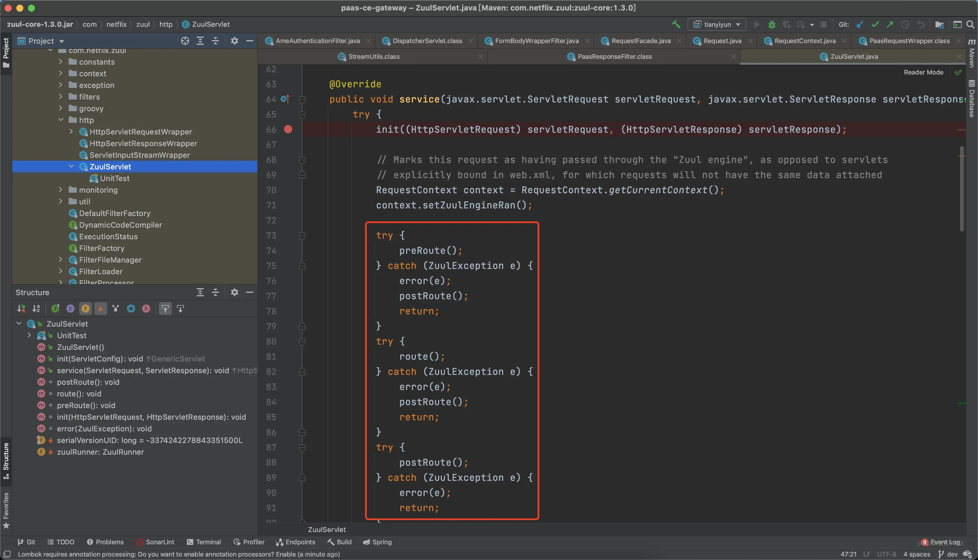Viewport: 978px width, 560px height.
Task: Hide the Project panel
Action: (x=250, y=41)
